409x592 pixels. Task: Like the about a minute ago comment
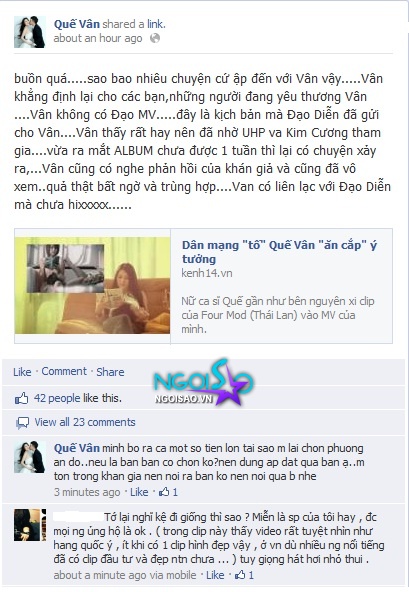(x=215, y=575)
